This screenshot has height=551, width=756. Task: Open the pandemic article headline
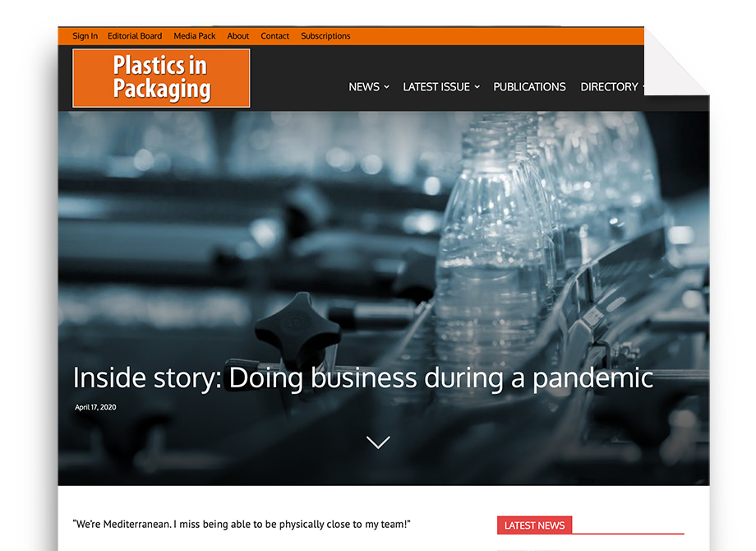coord(363,377)
